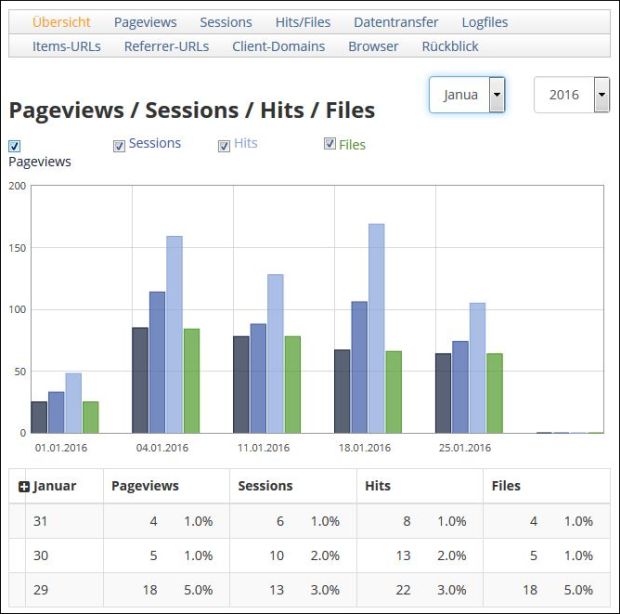Click the Sessions value 10 on day 30
620x614 pixels.
tap(276, 555)
